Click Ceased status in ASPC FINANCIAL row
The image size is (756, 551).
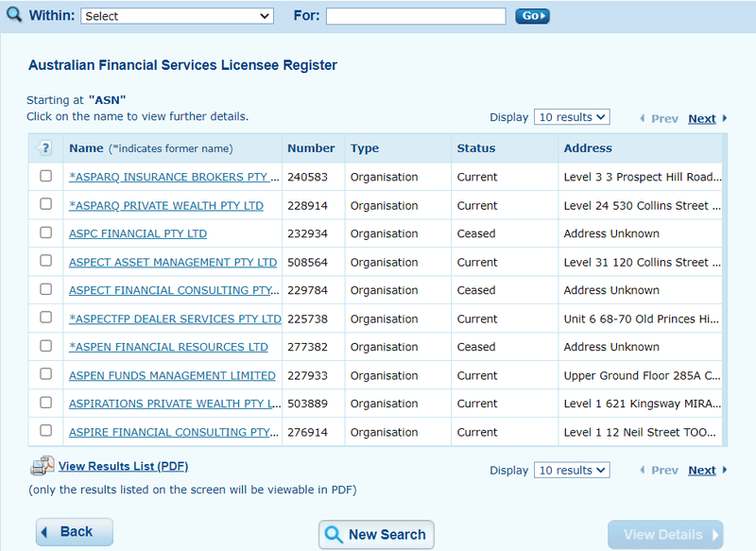476,233
